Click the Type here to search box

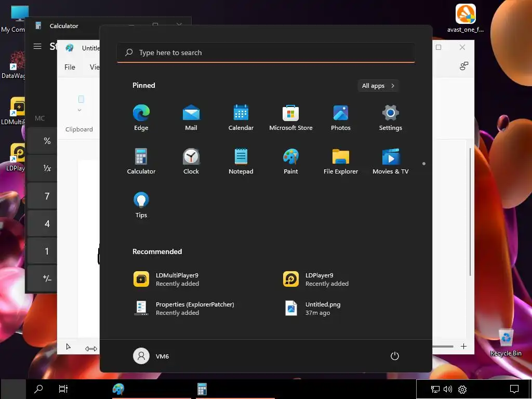coord(265,52)
